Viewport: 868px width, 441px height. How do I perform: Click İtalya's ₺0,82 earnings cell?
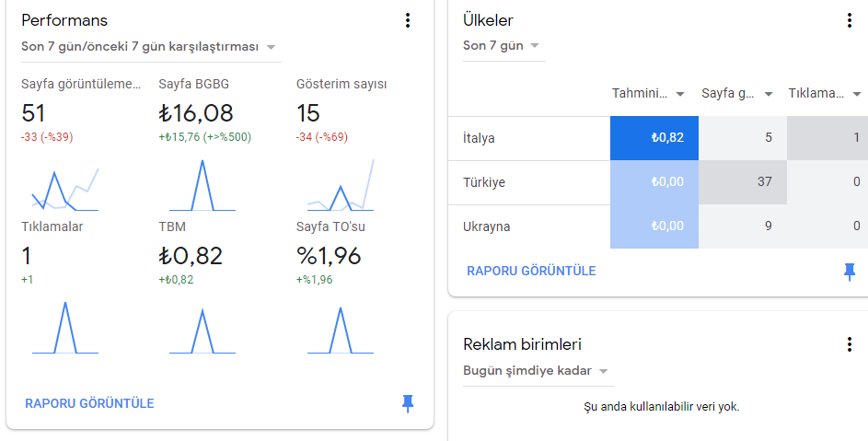click(x=654, y=138)
